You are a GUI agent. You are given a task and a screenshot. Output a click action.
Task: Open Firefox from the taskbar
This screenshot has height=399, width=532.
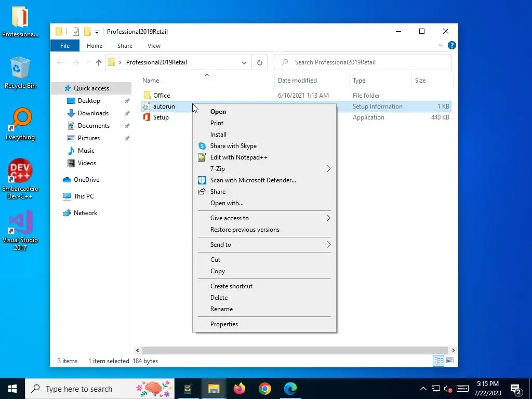239,389
